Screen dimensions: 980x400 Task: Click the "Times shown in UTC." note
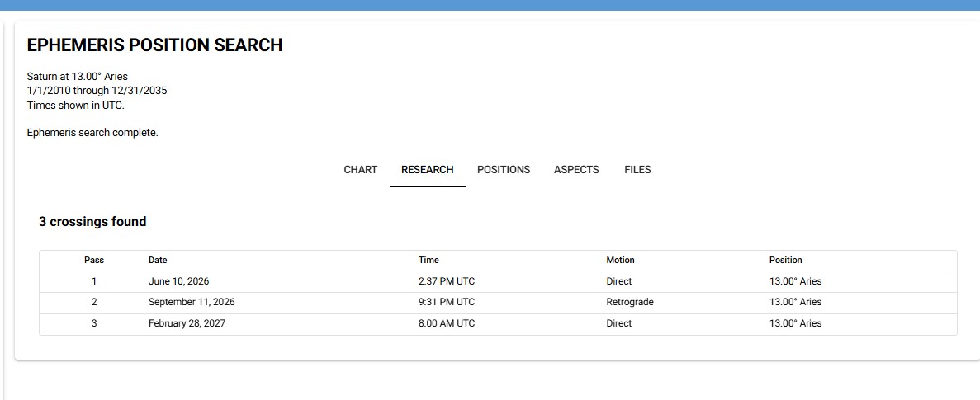pyautogui.click(x=76, y=106)
